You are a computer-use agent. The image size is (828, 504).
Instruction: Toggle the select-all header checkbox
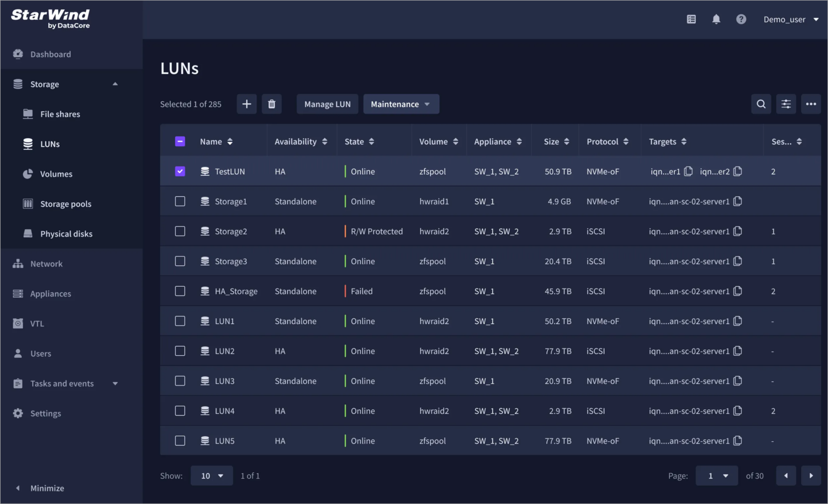click(x=180, y=141)
